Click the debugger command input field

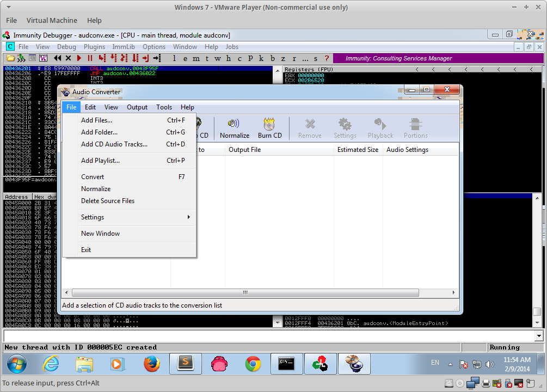(269, 336)
